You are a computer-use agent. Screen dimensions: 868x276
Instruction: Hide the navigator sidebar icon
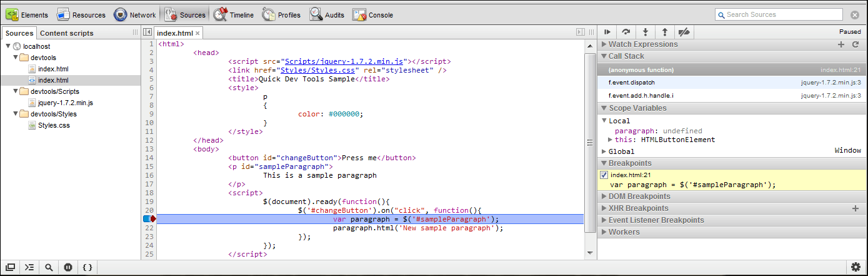[x=148, y=33]
